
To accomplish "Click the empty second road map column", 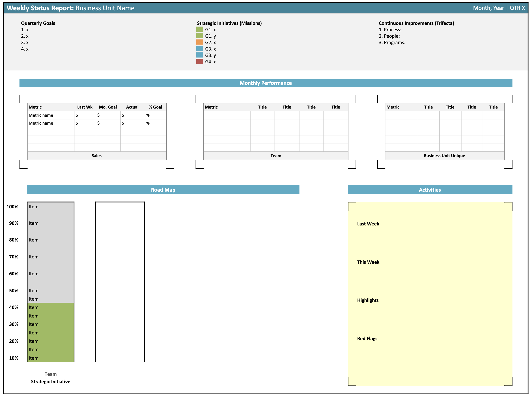I will 120,282.
